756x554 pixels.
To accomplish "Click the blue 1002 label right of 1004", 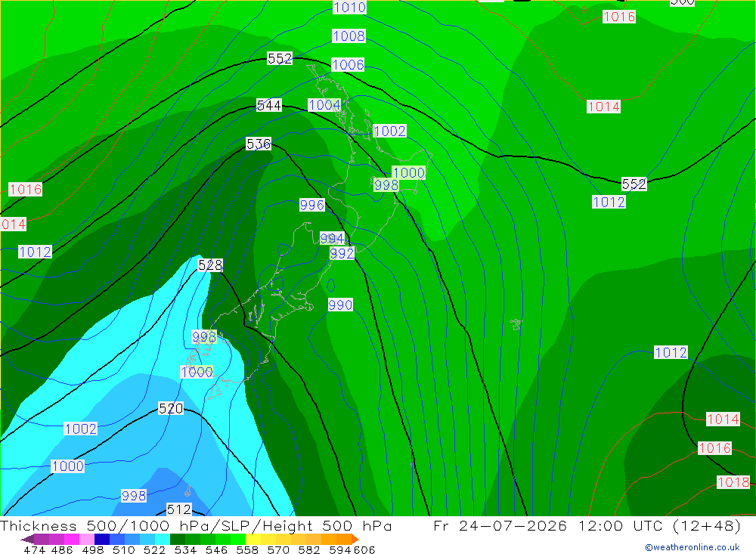I will pyautogui.click(x=389, y=132).
